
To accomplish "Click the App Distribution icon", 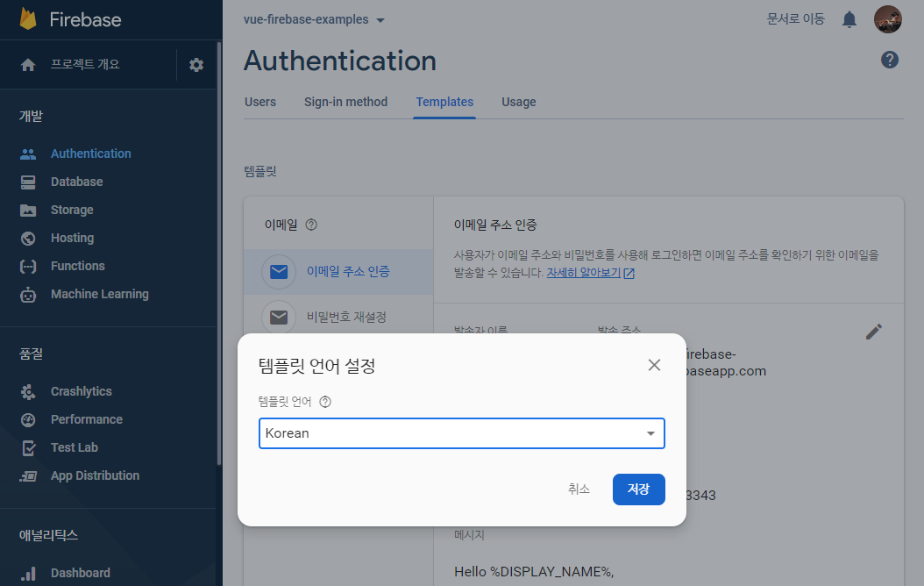I will coord(28,476).
